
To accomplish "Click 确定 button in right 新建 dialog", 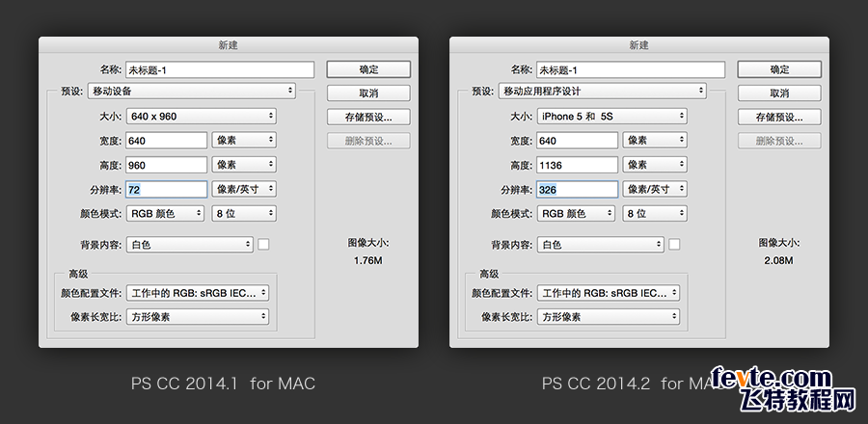I will pyautogui.click(x=779, y=69).
